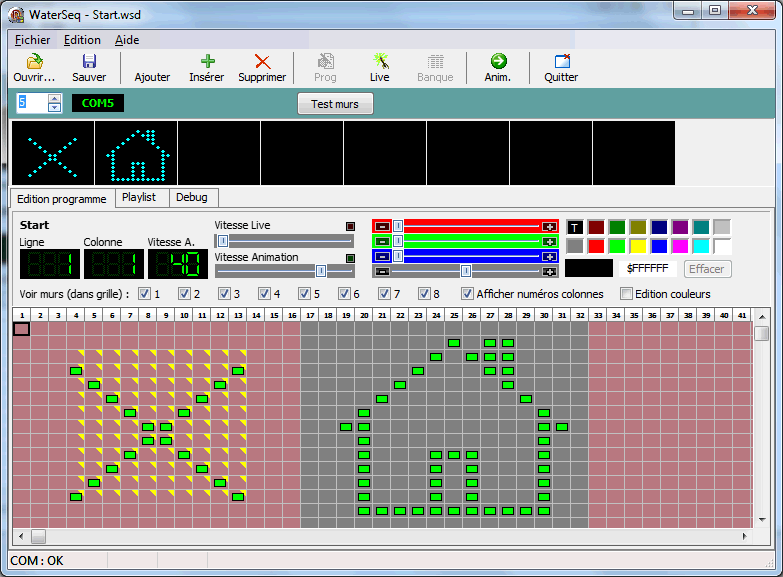Click the blue channel minus button

pyautogui.click(x=383, y=256)
